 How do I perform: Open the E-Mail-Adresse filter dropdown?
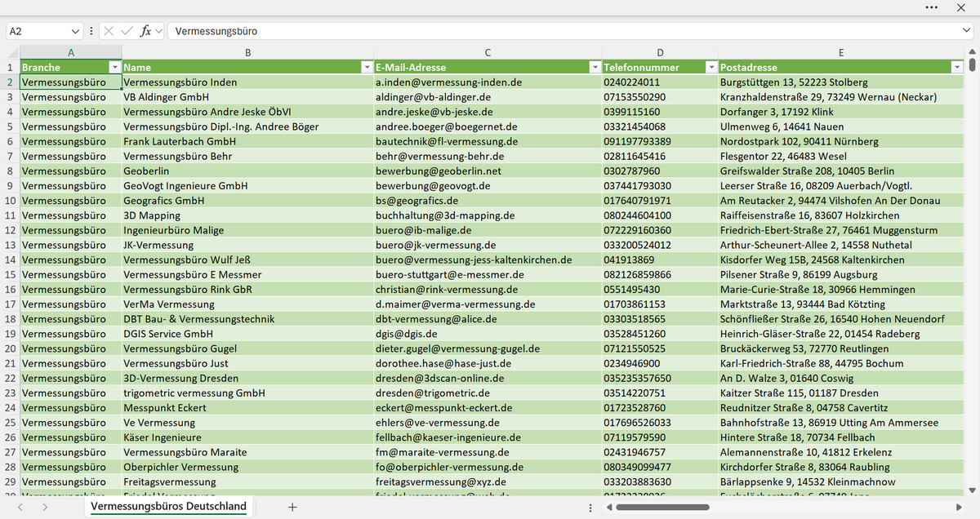coord(594,67)
